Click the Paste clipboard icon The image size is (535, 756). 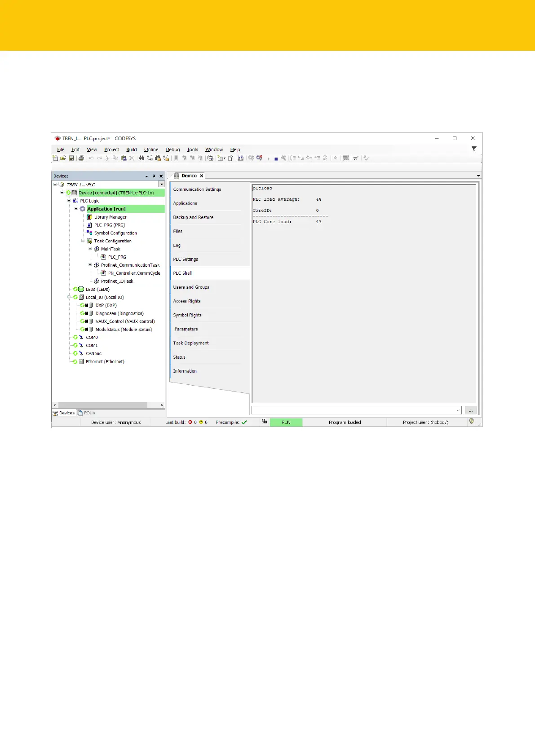tap(124, 158)
